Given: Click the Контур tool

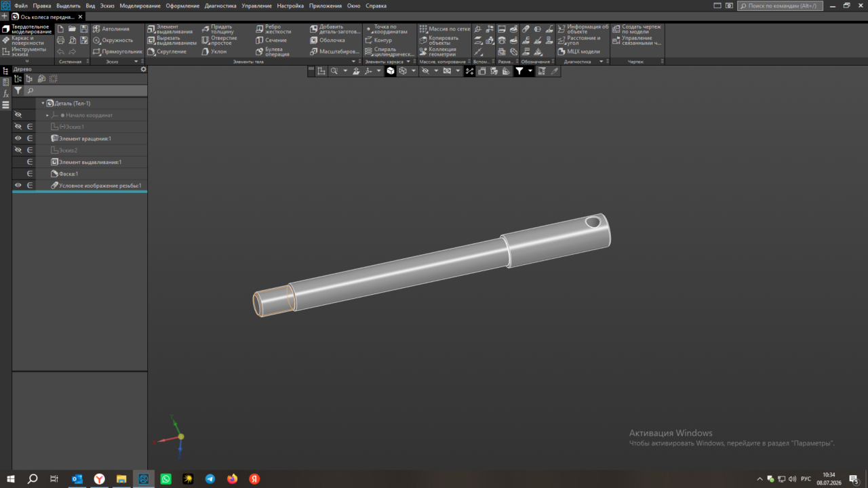Looking at the screenshot, I should 378,40.
